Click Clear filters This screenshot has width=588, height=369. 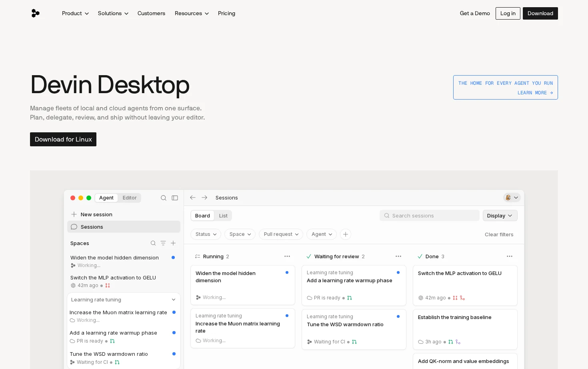click(x=499, y=235)
